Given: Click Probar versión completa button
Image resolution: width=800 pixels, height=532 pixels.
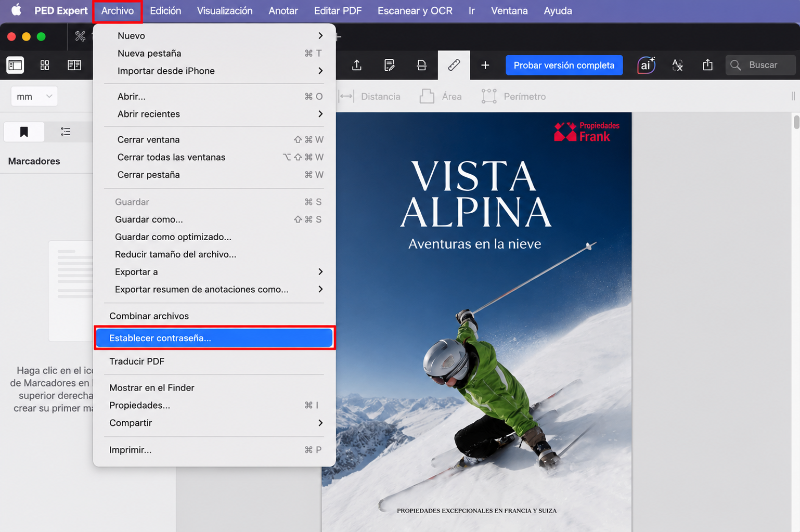Looking at the screenshot, I should (564, 65).
